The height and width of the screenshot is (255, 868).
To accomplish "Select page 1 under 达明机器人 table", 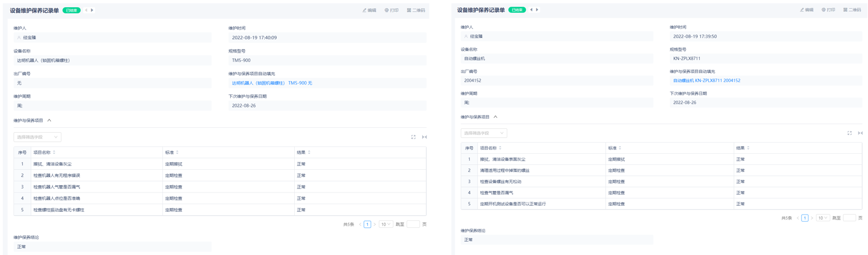I will click(x=367, y=225).
